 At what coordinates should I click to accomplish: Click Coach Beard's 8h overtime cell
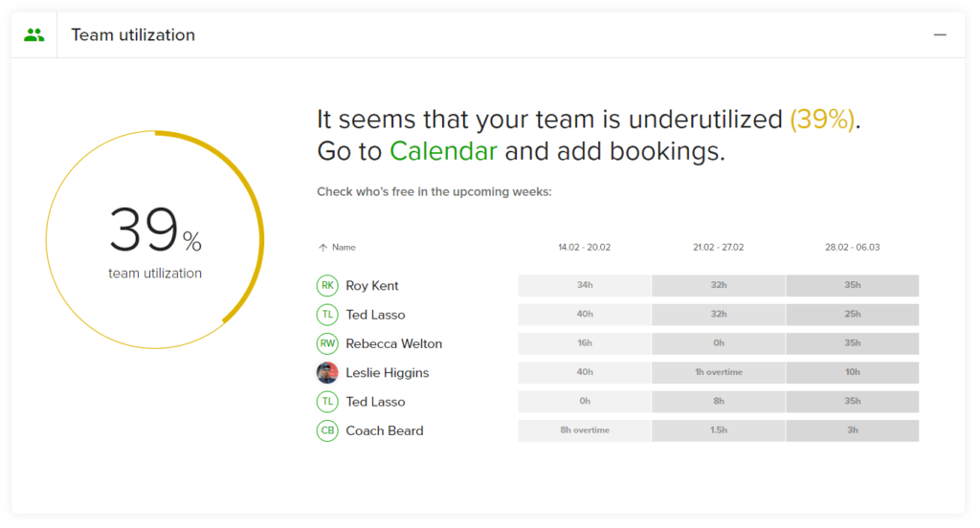[585, 430]
